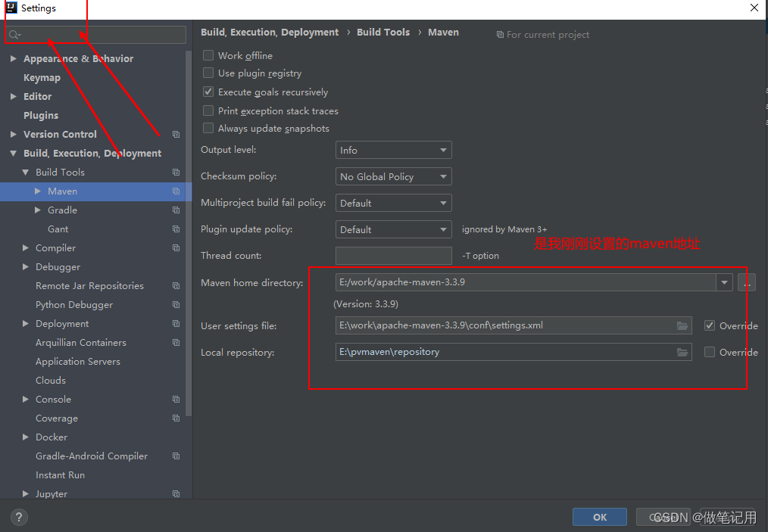This screenshot has height=532, width=768.
Task: Enable Work offline checkbox
Action: (x=208, y=55)
